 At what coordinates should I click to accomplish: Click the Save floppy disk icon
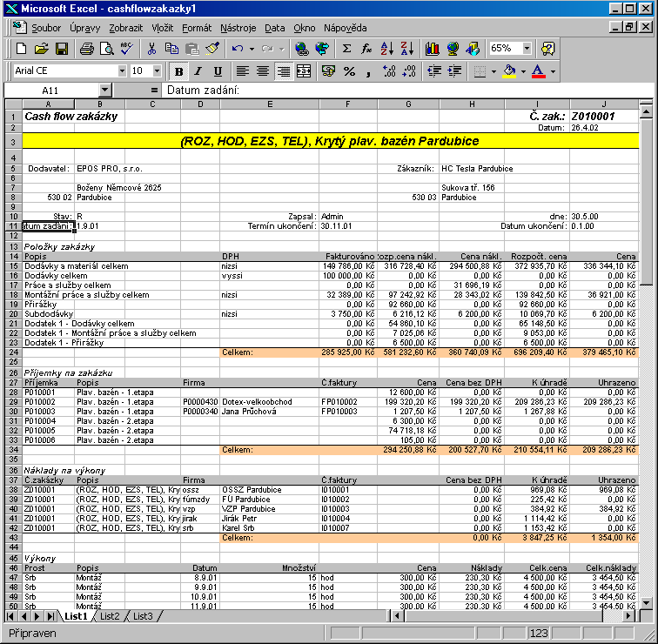tap(62, 49)
